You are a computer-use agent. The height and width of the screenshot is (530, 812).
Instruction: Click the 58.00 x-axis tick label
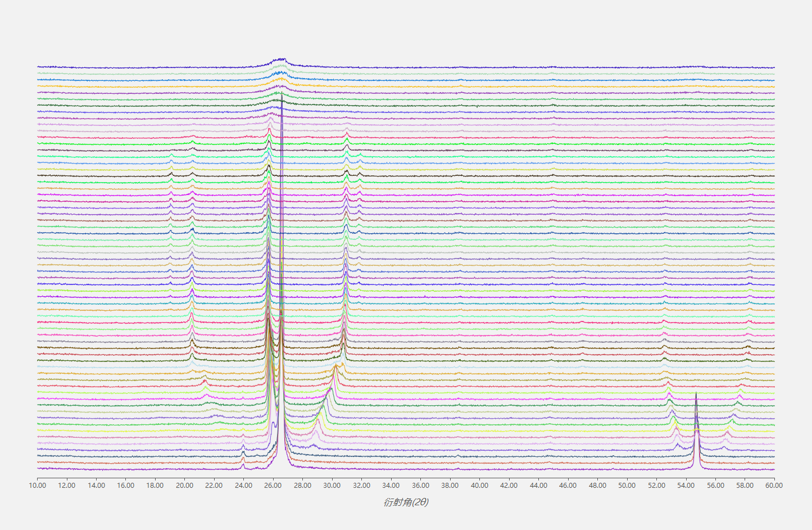[x=745, y=486]
